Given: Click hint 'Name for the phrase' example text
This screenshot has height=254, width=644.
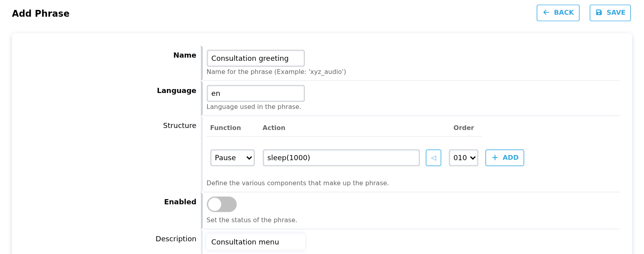Looking at the screenshot, I should tap(276, 72).
